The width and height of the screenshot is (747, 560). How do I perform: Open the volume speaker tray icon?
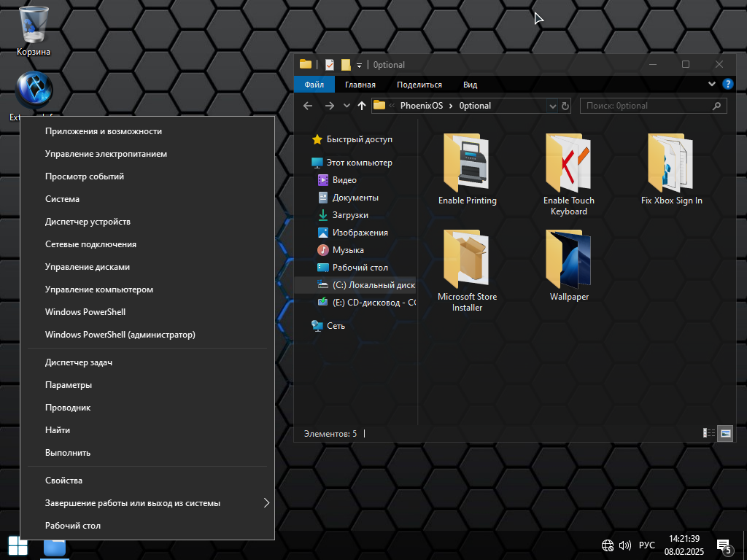(x=625, y=545)
